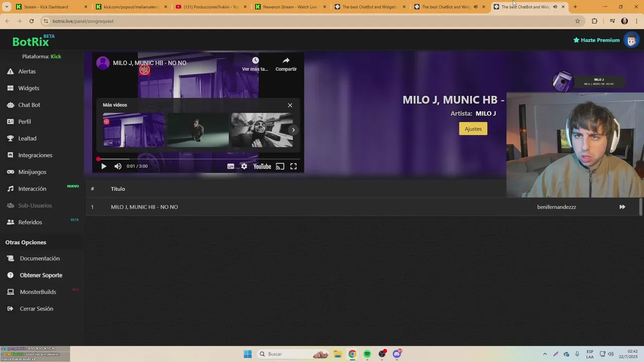Reload the page
This screenshot has width=644, height=362.
click(x=31, y=21)
